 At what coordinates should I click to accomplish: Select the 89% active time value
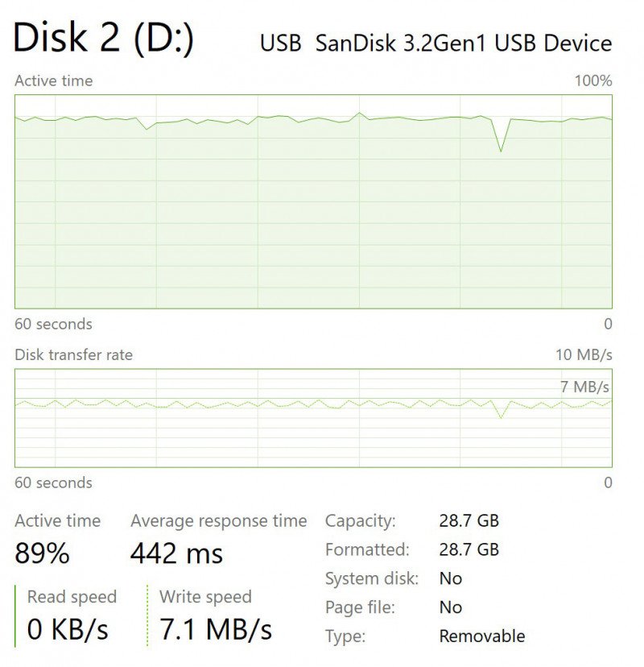[42, 553]
